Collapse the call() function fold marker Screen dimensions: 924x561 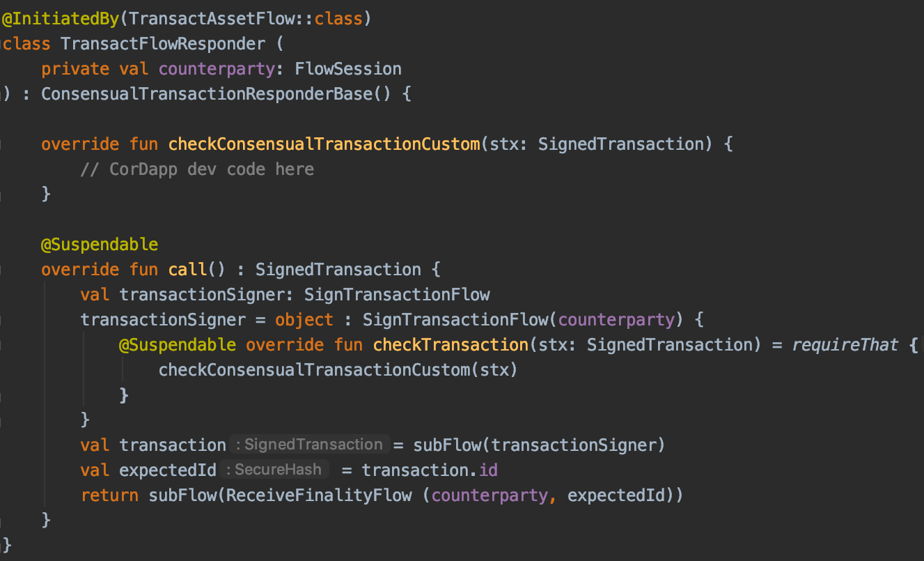(x=2, y=270)
